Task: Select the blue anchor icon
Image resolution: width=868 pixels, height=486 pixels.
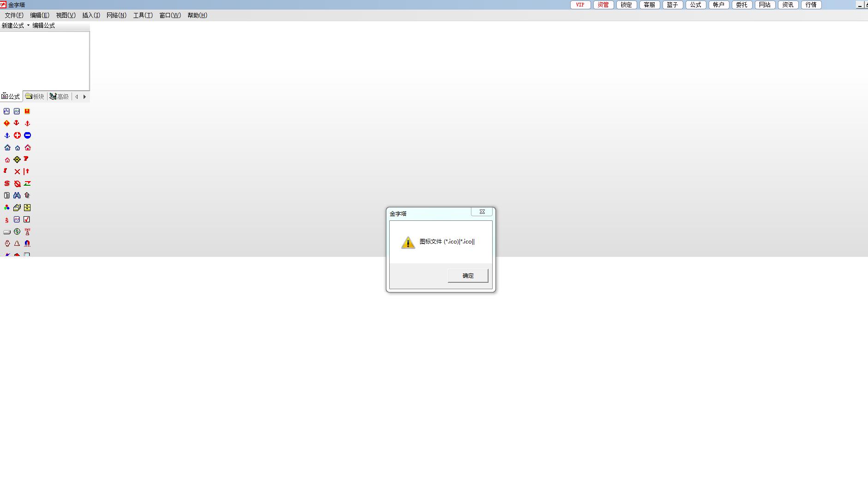Action: 7,135
